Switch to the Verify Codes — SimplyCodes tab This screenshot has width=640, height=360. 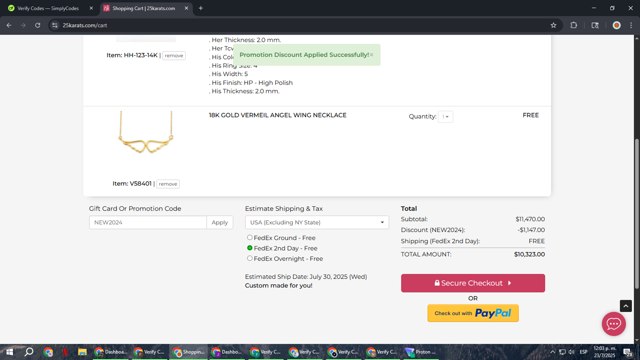pyautogui.click(x=48, y=8)
